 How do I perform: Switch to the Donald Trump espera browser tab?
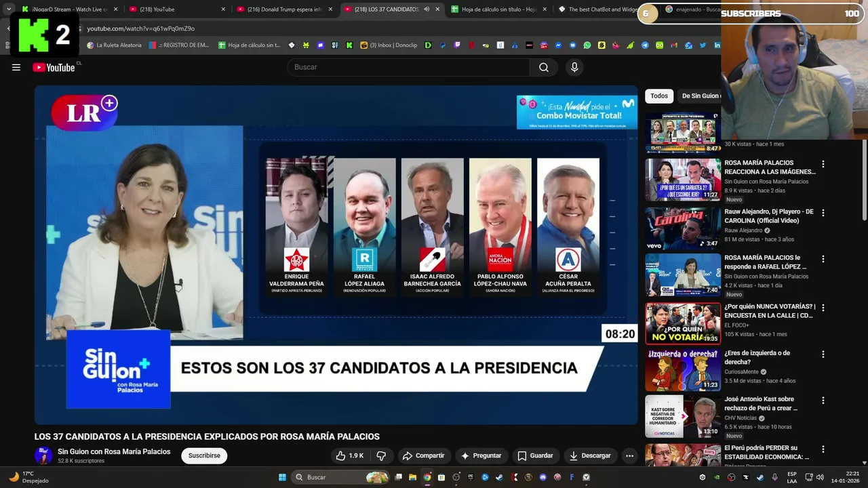pos(283,9)
